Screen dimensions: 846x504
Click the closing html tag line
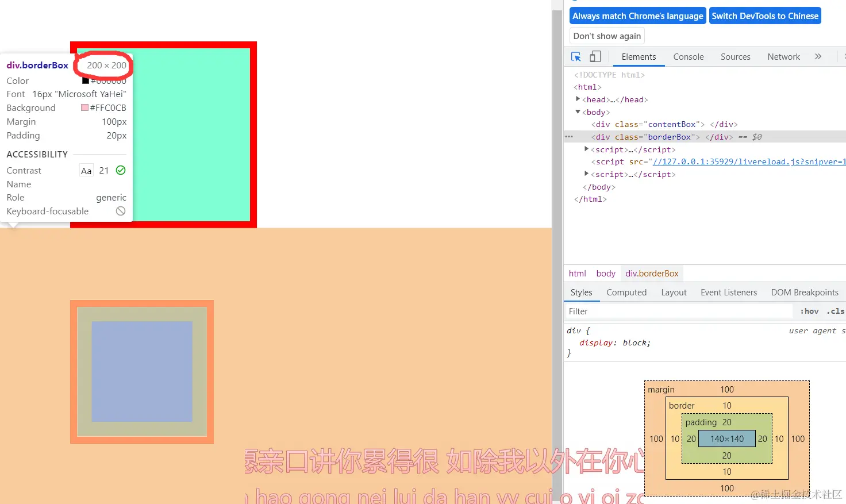tap(590, 199)
